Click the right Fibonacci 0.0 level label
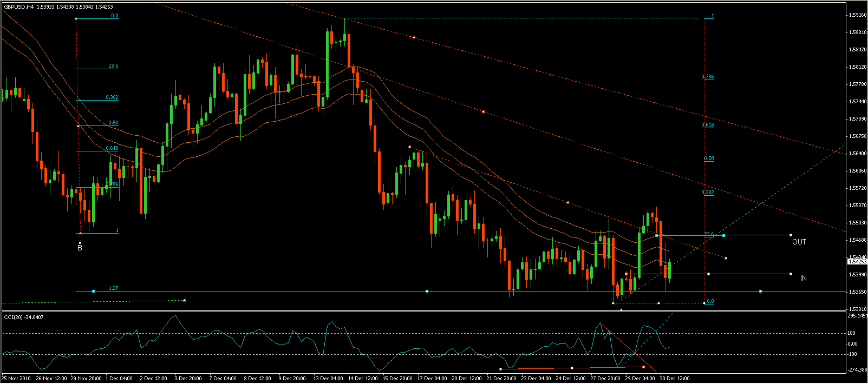This screenshot has width=868, height=384. 710,301
